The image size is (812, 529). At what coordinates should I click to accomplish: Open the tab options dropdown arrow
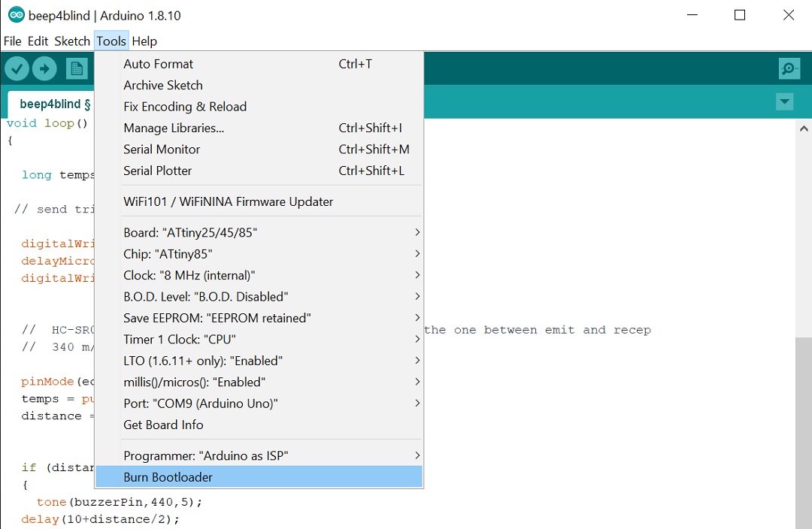point(784,101)
